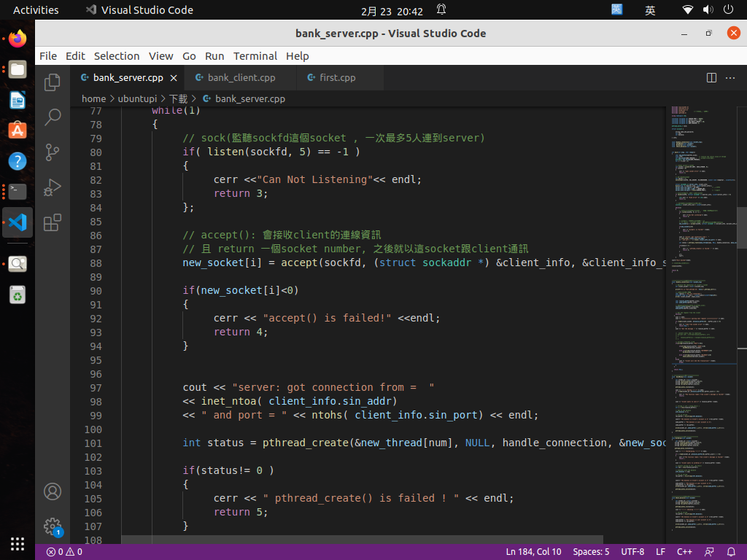Switch to the first.cpp tab
The image size is (747, 560).
pos(337,78)
